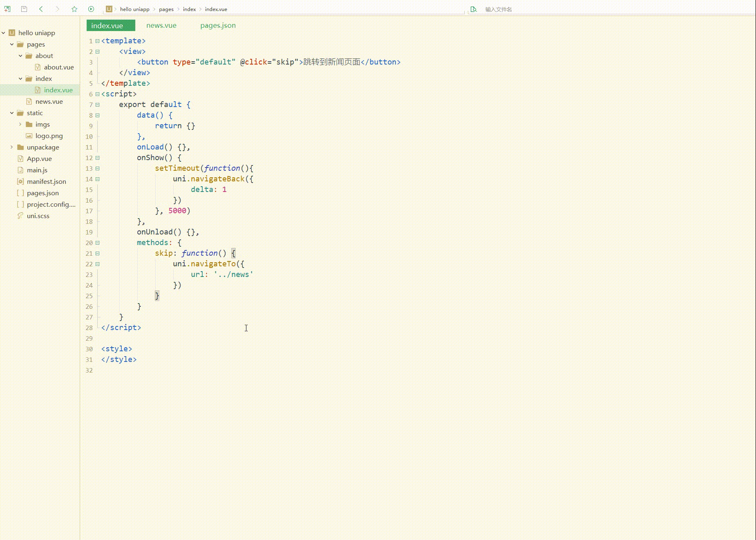756x540 pixels.
Task: Collapse the hello uniapp project root
Action: [x=3, y=33]
